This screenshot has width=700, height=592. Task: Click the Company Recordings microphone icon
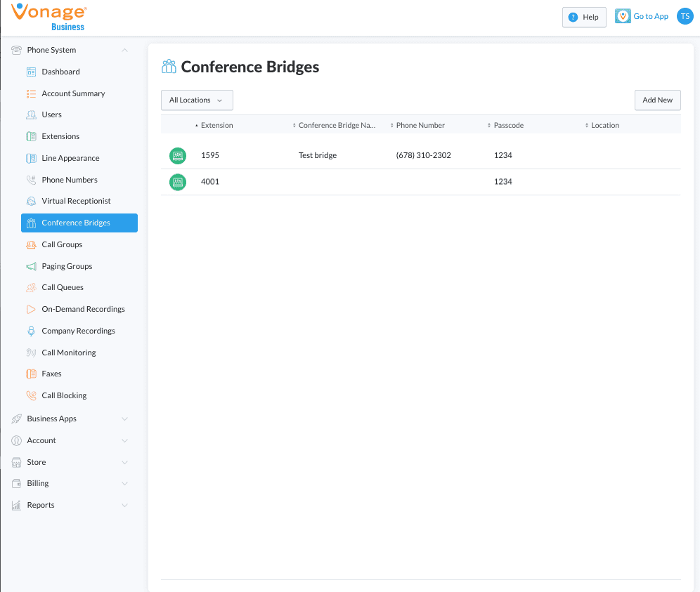point(31,331)
